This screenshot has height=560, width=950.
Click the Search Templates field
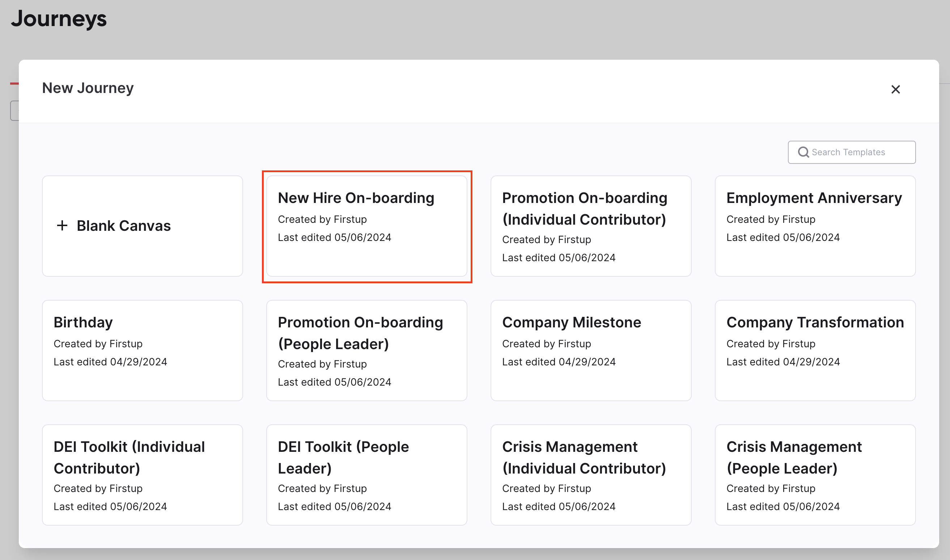pyautogui.click(x=852, y=152)
